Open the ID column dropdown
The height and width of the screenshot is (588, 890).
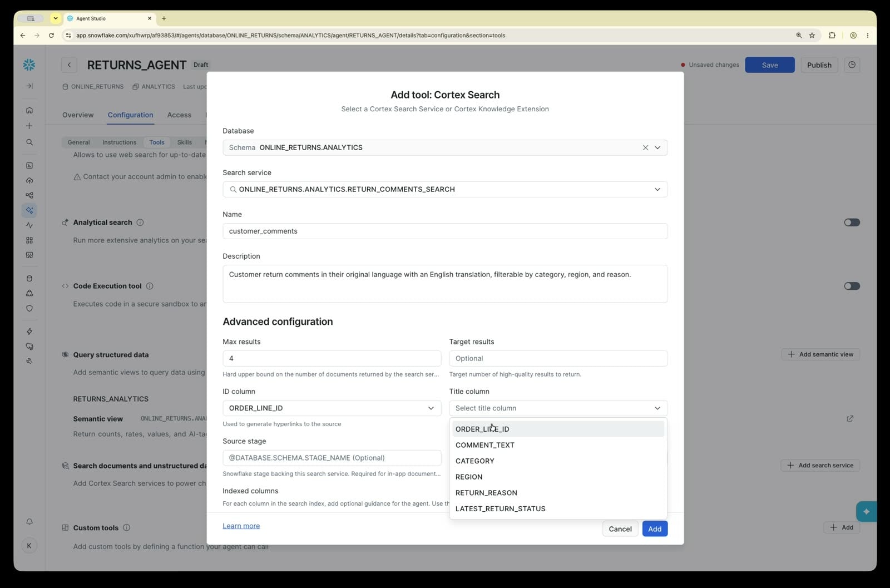click(x=332, y=408)
